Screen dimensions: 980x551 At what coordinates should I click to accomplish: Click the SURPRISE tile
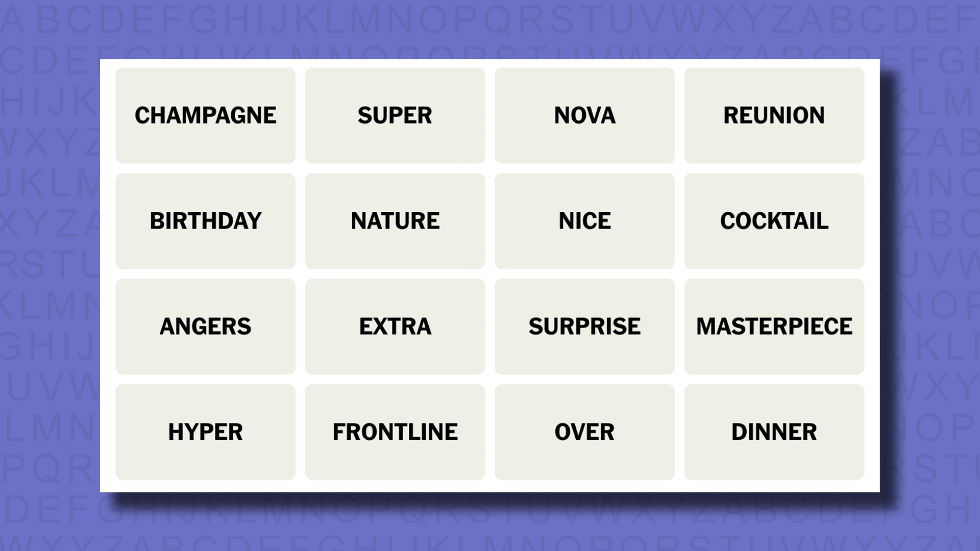pos(584,327)
